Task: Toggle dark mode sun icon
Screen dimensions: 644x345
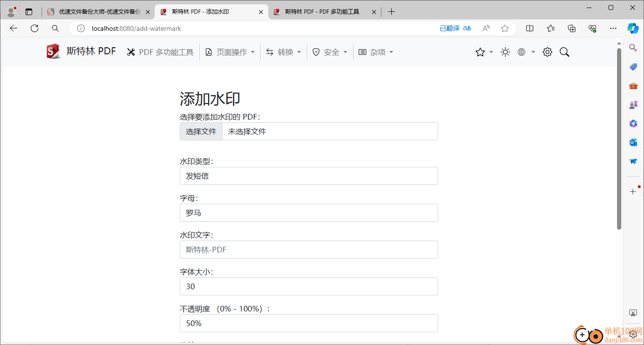Action: [505, 52]
